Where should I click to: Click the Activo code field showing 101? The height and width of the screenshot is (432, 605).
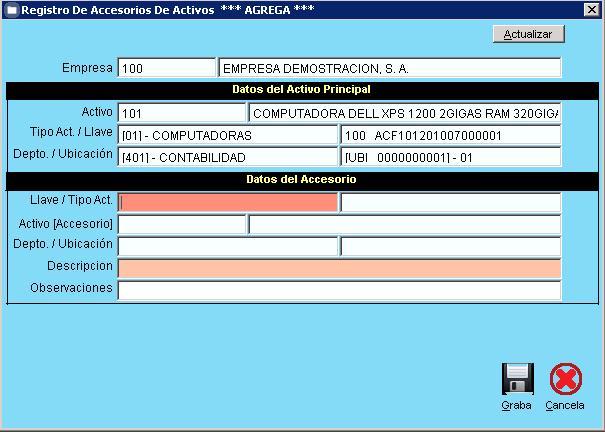[181, 113]
